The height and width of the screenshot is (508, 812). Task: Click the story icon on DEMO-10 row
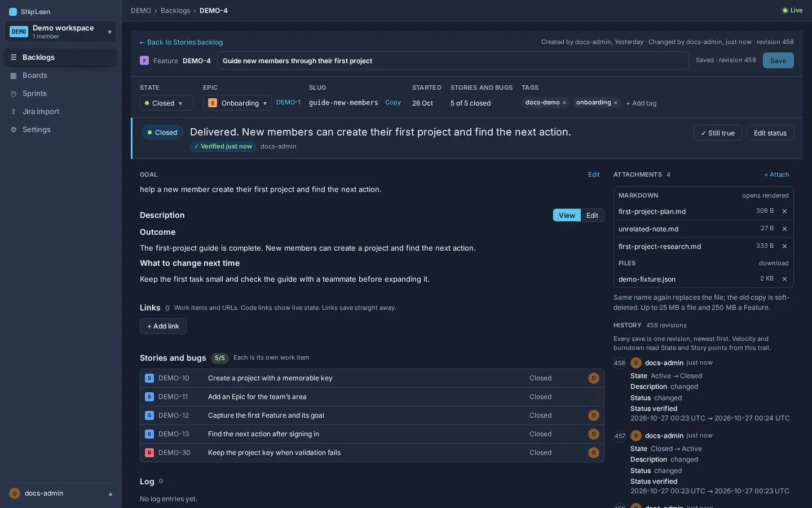tap(149, 378)
